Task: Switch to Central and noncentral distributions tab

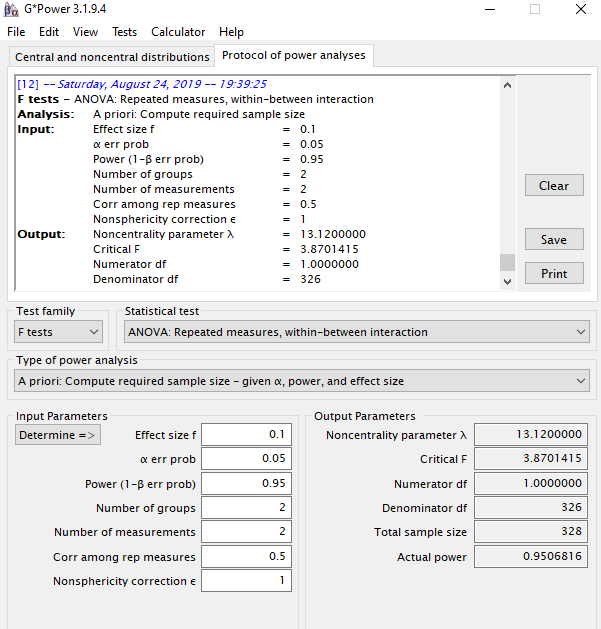Action: tap(112, 57)
